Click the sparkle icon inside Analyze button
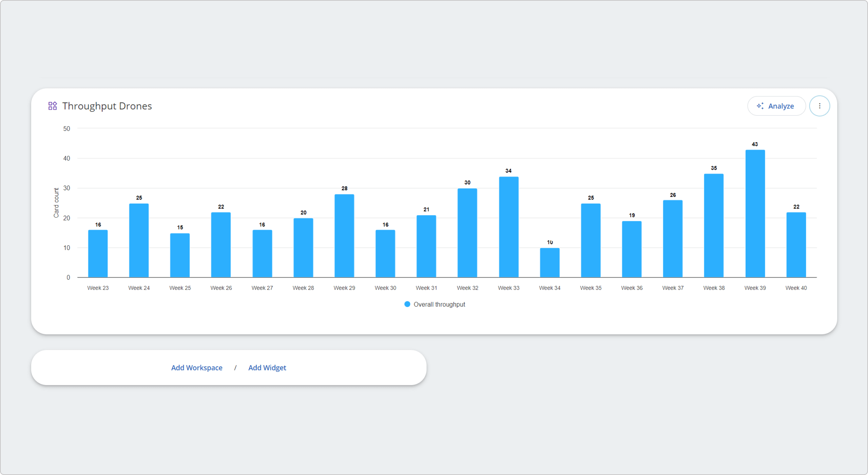 [x=761, y=106]
